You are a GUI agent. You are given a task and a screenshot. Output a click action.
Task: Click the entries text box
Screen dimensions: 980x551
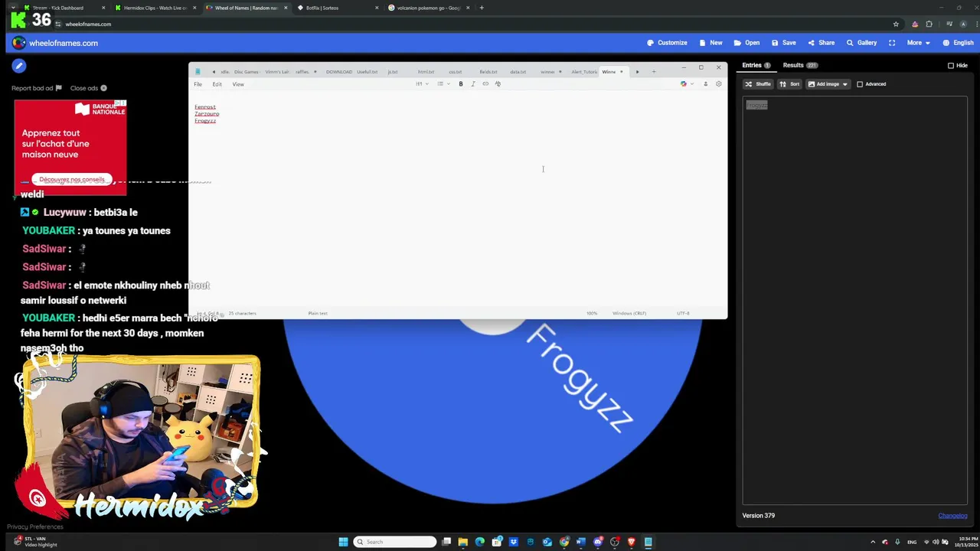854,302
